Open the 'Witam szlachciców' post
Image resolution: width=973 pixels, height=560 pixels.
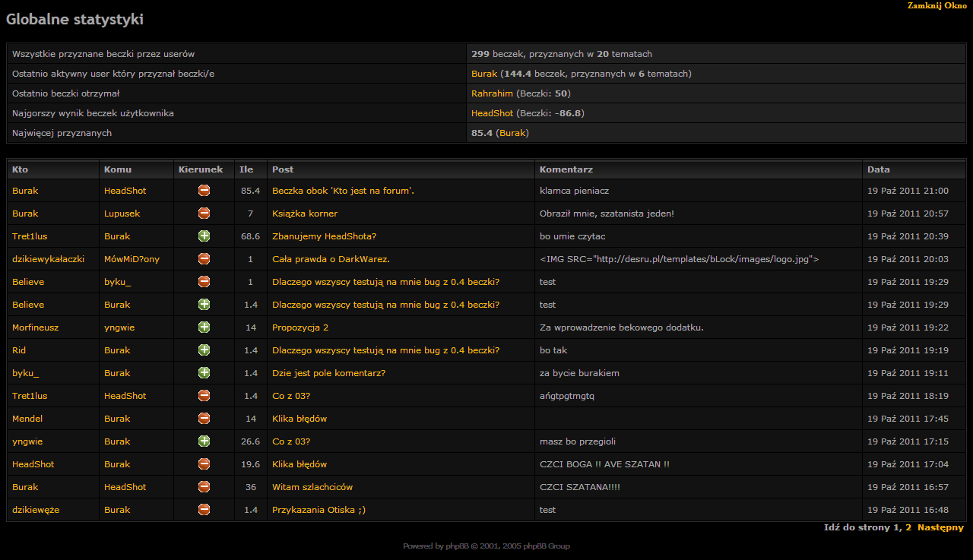coord(312,487)
